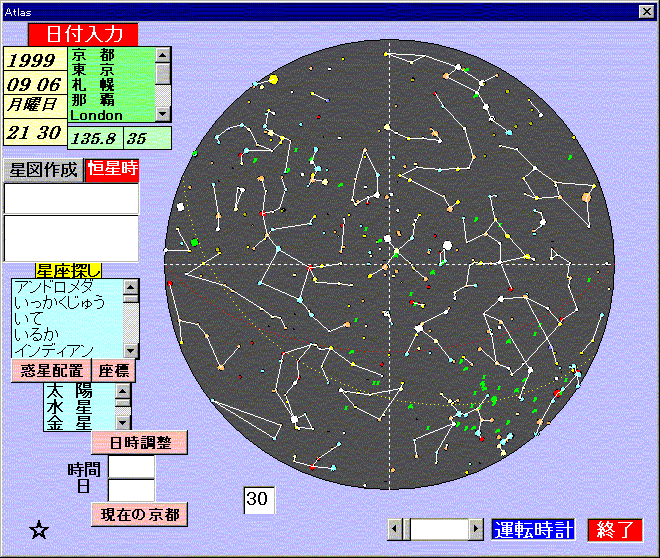
Task: Select 那覇 in the city list
Action: pos(111,100)
